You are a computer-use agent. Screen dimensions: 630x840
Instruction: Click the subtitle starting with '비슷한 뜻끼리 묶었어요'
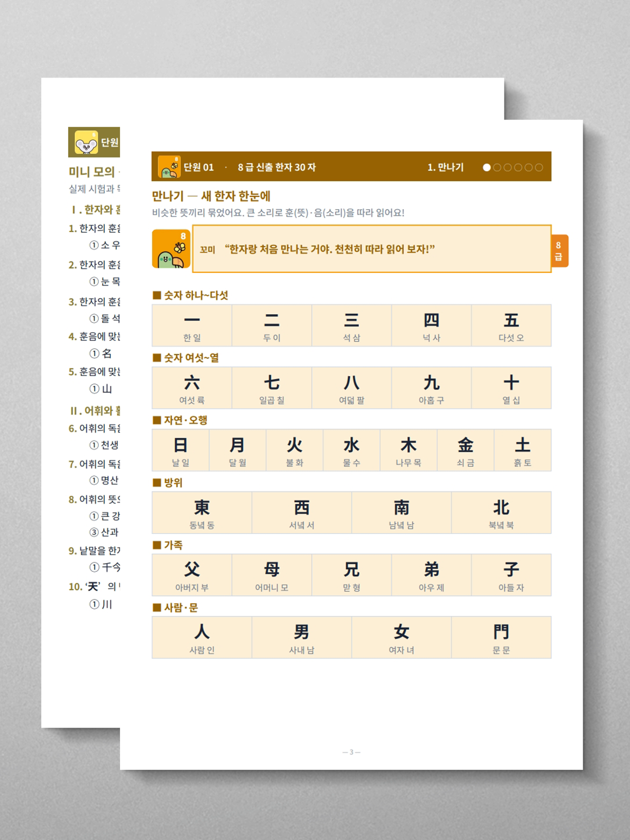pyautogui.click(x=278, y=213)
